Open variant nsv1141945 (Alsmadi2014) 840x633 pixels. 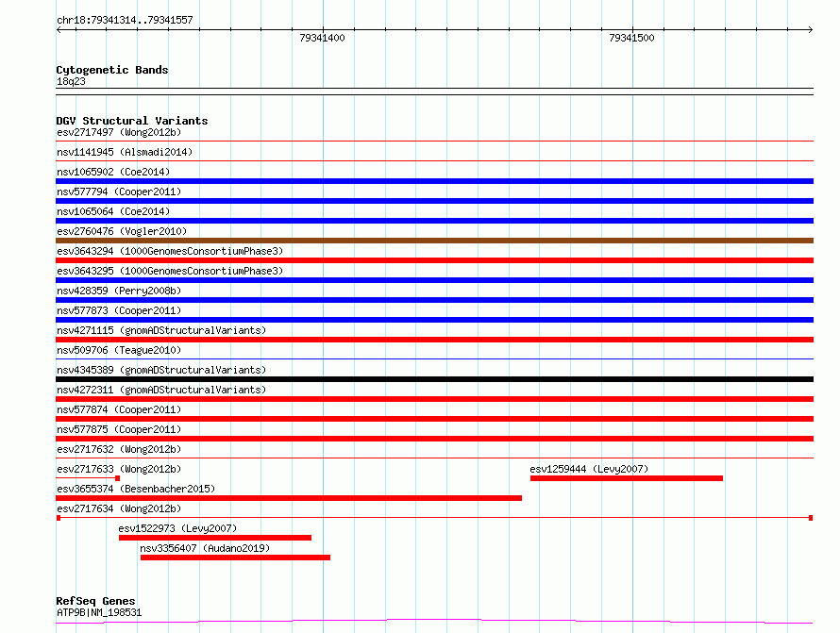[125, 152]
